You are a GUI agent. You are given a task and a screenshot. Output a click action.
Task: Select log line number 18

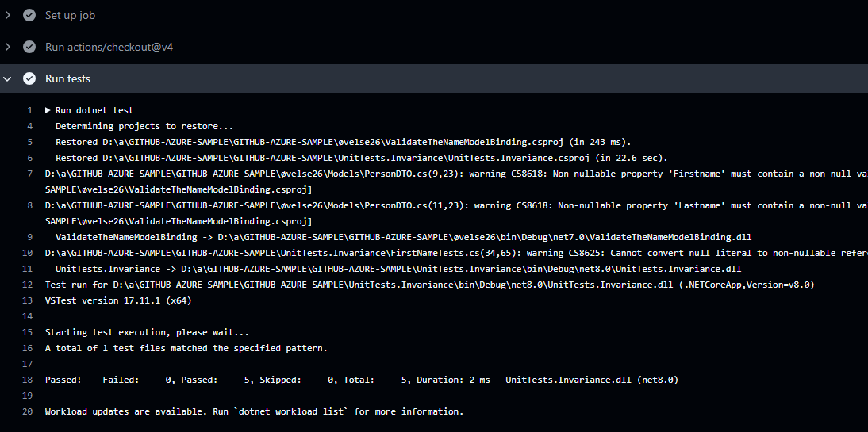click(28, 380)
